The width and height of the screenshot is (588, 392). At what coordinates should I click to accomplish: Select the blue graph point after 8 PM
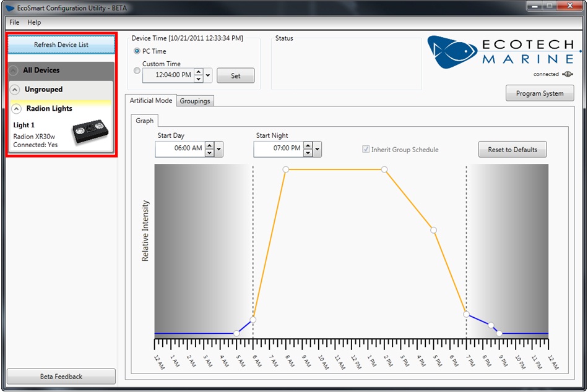[x=491, y=325]
